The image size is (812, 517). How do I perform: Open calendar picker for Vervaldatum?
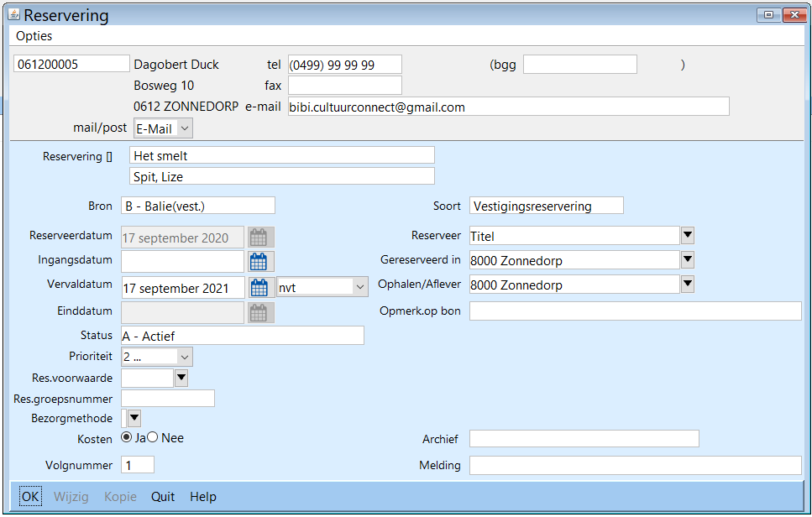click(x=261, y=287)
